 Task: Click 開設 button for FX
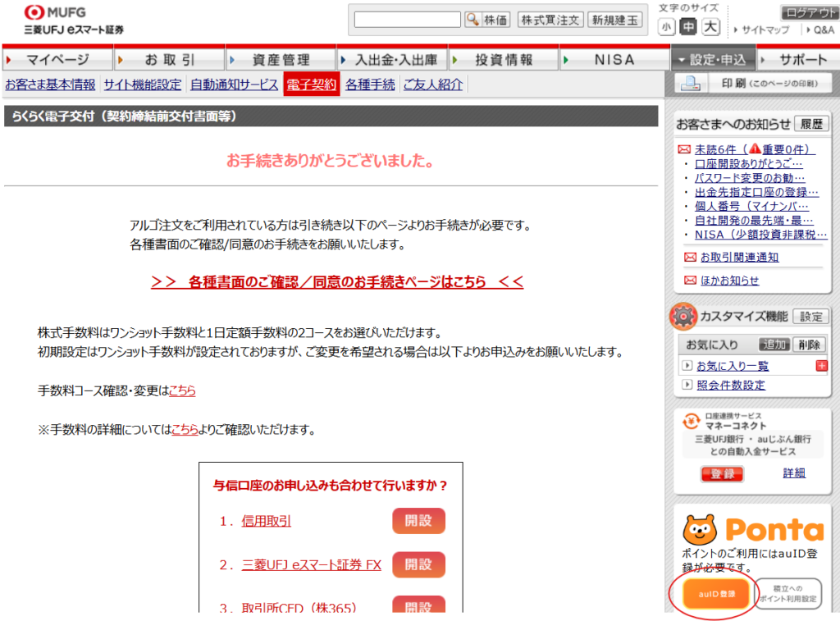[x=418, y=564]
